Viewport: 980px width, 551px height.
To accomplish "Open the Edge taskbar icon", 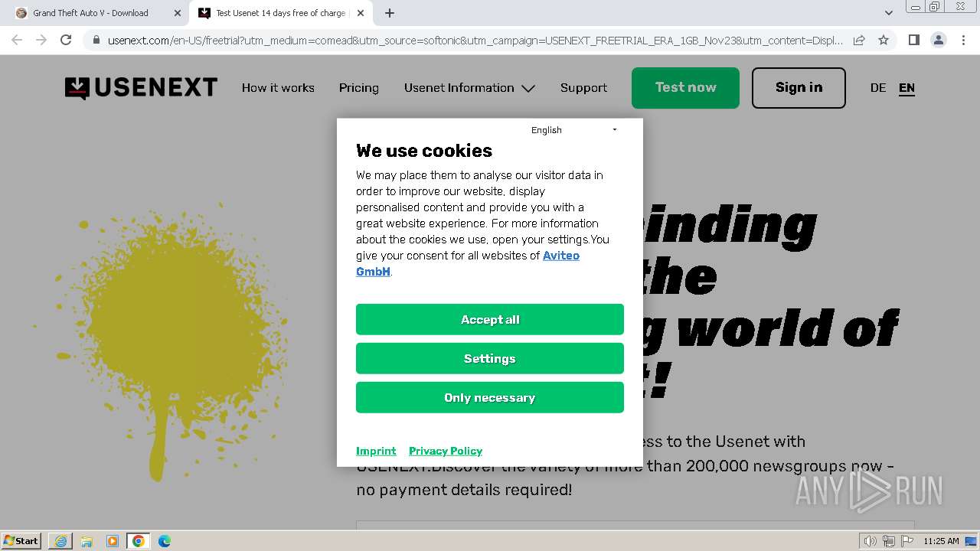I will tap(165, 541).
